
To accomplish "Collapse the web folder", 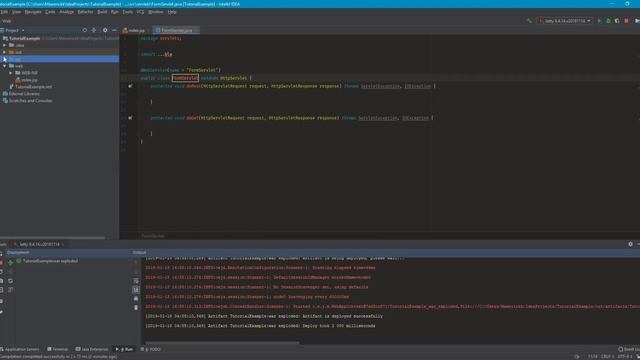I will [4, 66].
